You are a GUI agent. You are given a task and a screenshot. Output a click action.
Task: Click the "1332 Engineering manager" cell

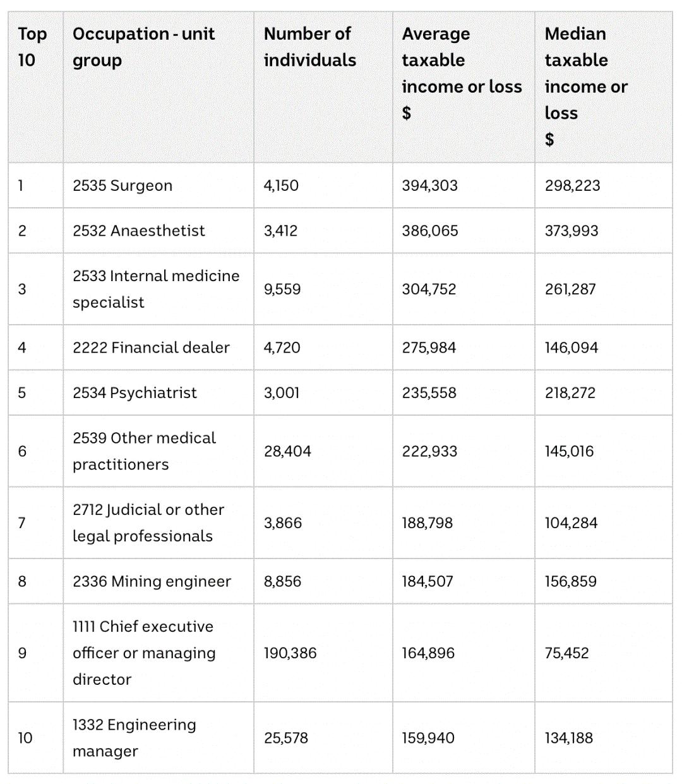point(134,737)
